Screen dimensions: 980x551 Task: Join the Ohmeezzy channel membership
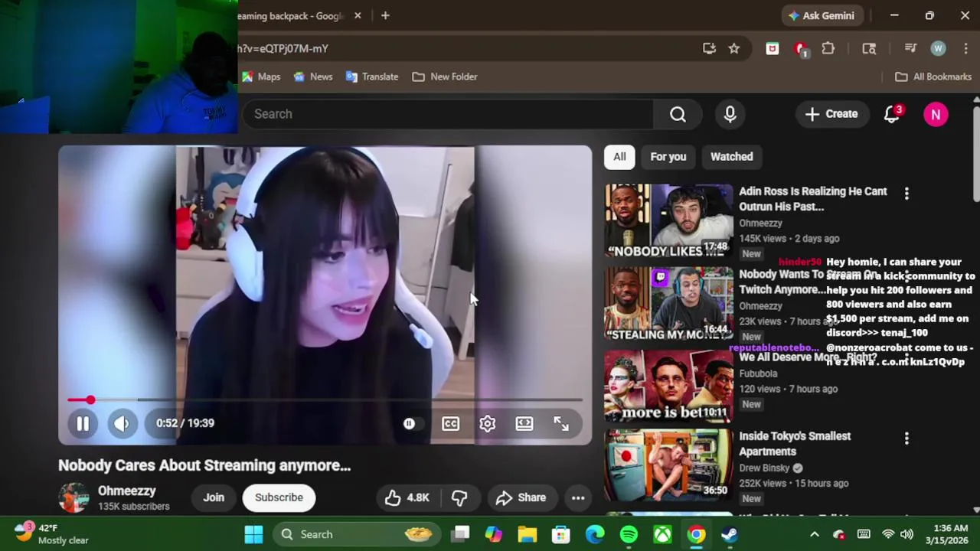(214, 497)
